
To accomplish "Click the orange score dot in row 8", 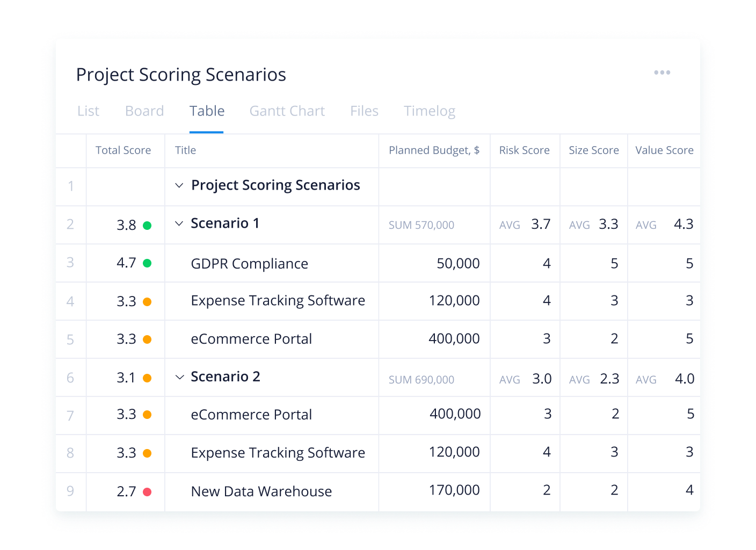I will pos(148,453).
